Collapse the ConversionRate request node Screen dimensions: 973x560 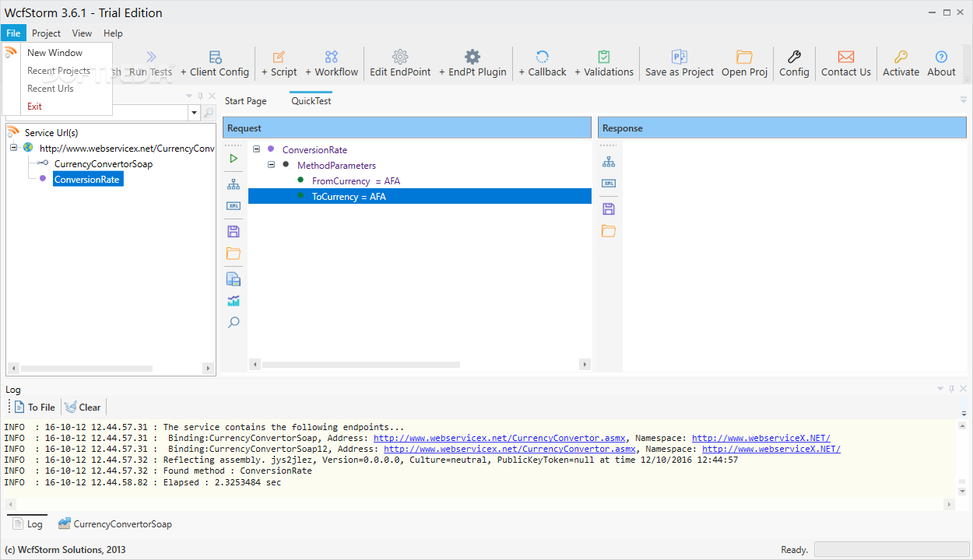[x=257, y=149]
